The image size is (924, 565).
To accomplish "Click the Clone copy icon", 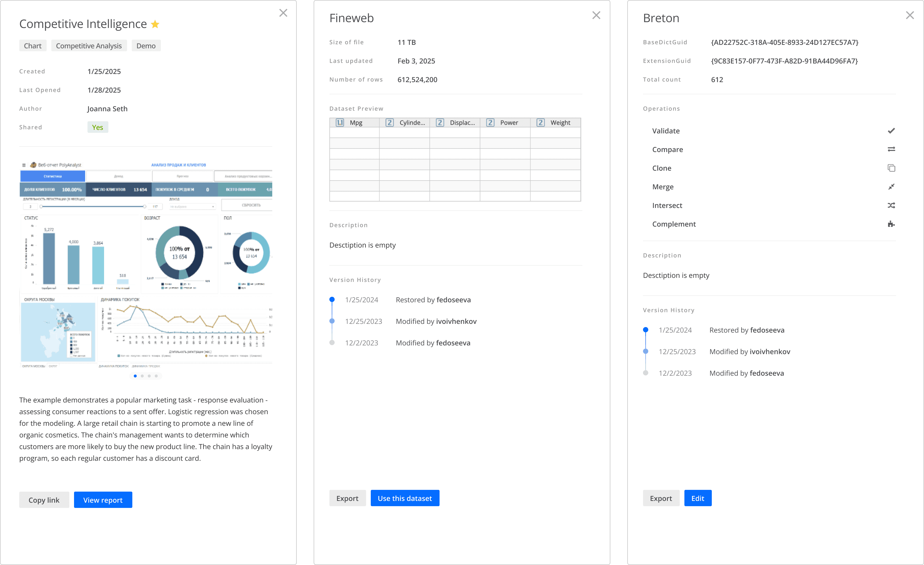I will (891, 168).
